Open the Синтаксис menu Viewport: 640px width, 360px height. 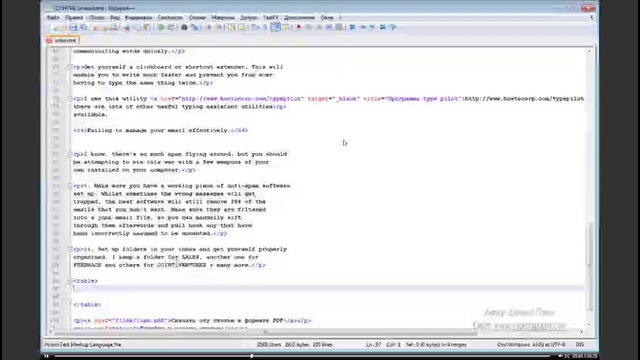(x=170, y=18)
